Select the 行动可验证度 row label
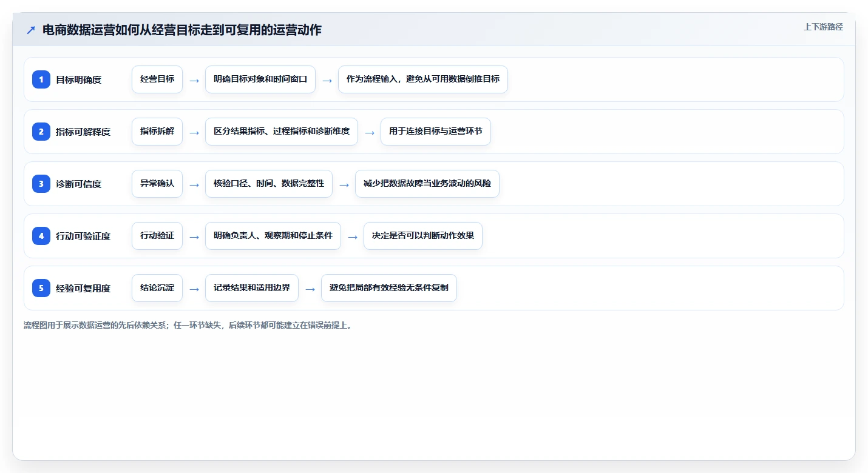 [x=83, y=236]
